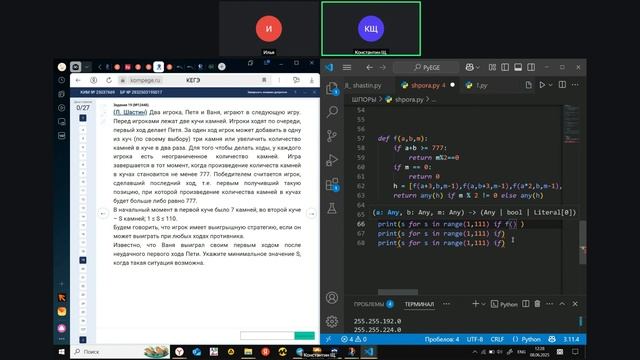This screenshot has width=640, height=360.
Task: Open the Extensions view
Action: tap(332, 184)
